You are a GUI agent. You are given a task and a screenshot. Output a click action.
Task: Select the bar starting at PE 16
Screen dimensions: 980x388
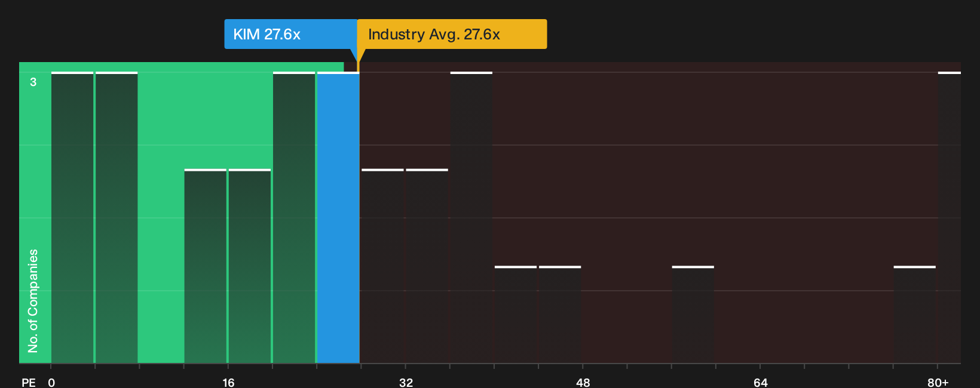tap(250, 266)
